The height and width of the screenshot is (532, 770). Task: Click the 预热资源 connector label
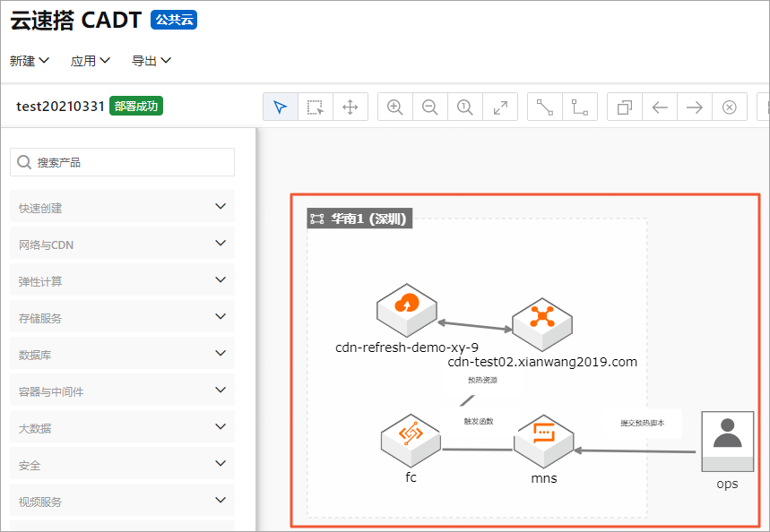(483, 380)
